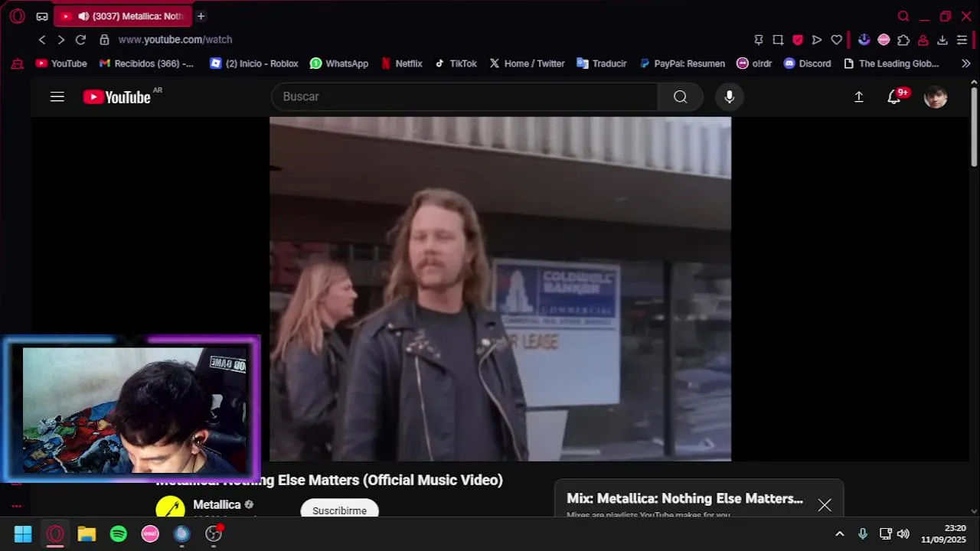Show hidden system tray icons
980x551 pixels.
tap(840, 534)
